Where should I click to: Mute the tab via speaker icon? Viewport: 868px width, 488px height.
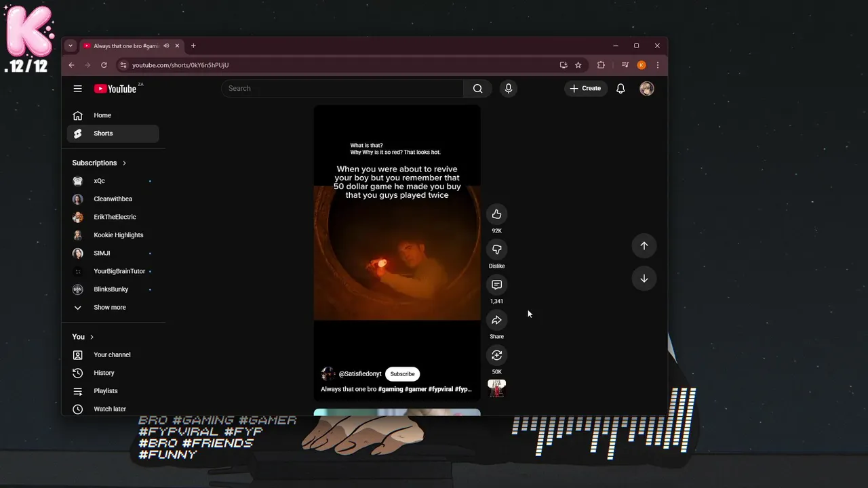166,46
